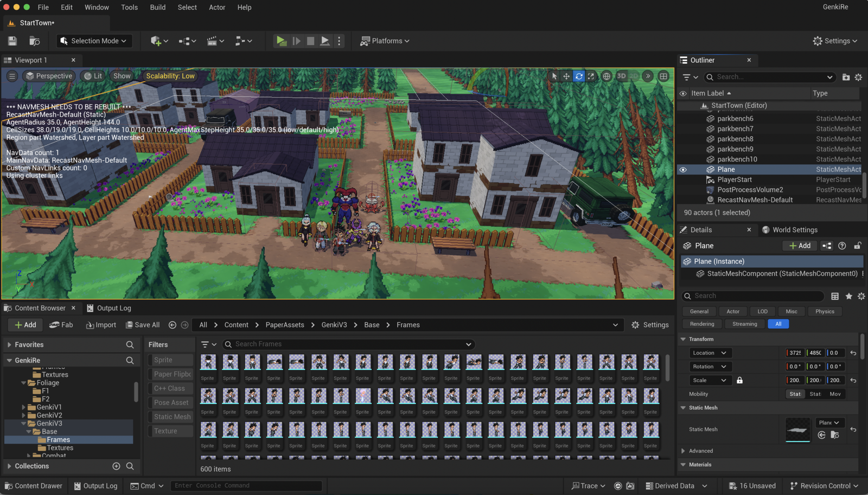Toggle the Scale lock ratio padlock
The height and width of the screenshot is (495, 868).
click(739, 380)
